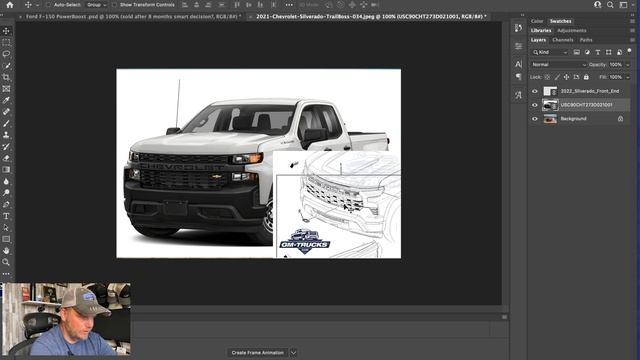Open the Edit Toolbar three-dots icon
This screenshot has height=360, width=640.
[6, 273]
